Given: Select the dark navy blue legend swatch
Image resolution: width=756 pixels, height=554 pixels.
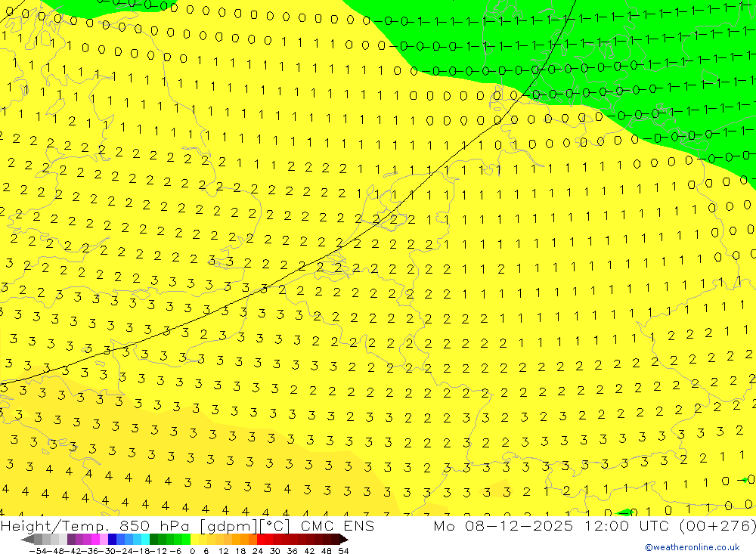Looking at the screenshot, I should [x=113, y=540].
